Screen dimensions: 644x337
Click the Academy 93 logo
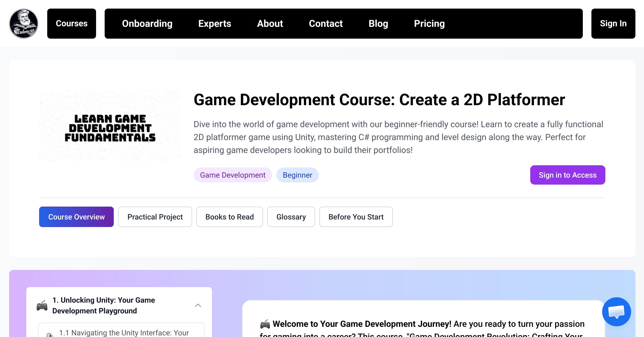pos(24,24)
